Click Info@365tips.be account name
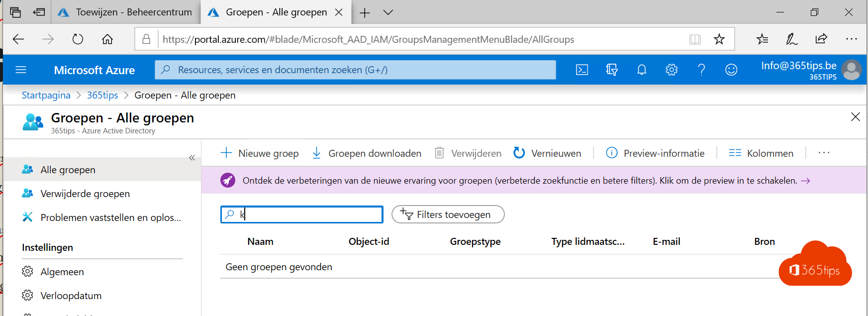868x316 pixels. point(799,66)
